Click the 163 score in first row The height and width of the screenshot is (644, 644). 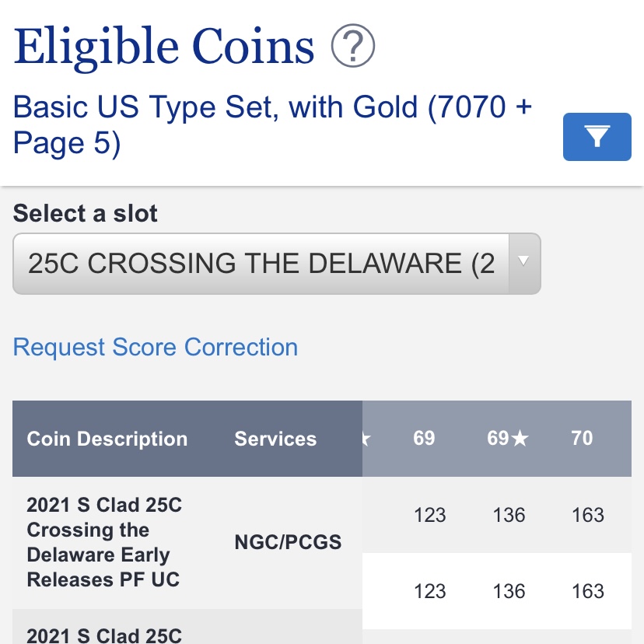pyautogui.click(x=587, y=515)
